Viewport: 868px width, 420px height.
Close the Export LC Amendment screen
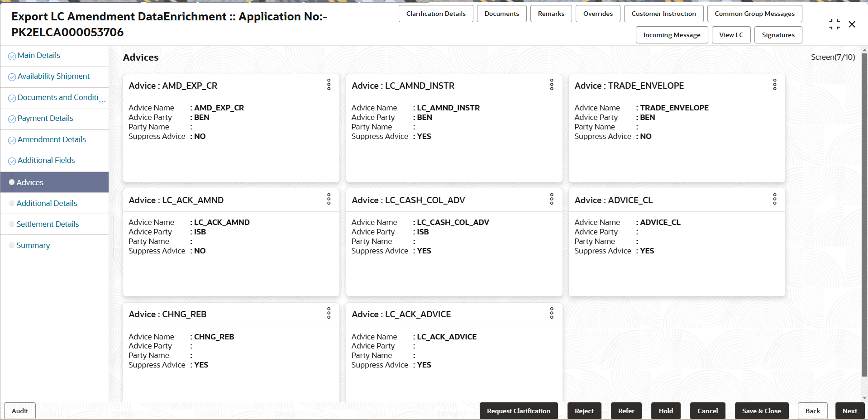[x=852, y=24]
